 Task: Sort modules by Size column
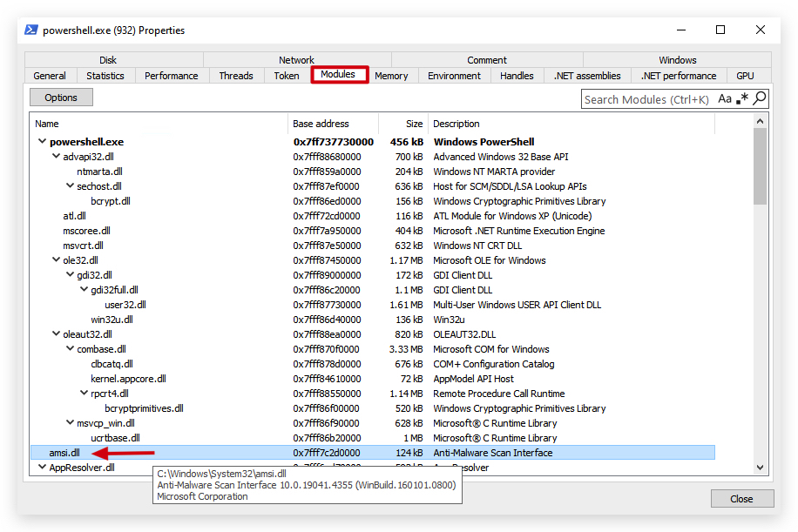click(x=403, y=124)
